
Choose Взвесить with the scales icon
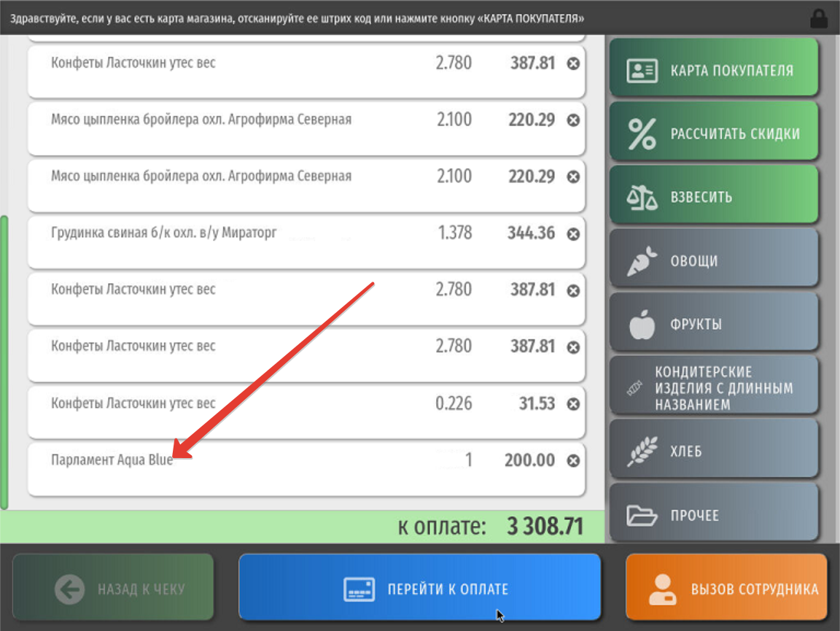coord(714,196)
